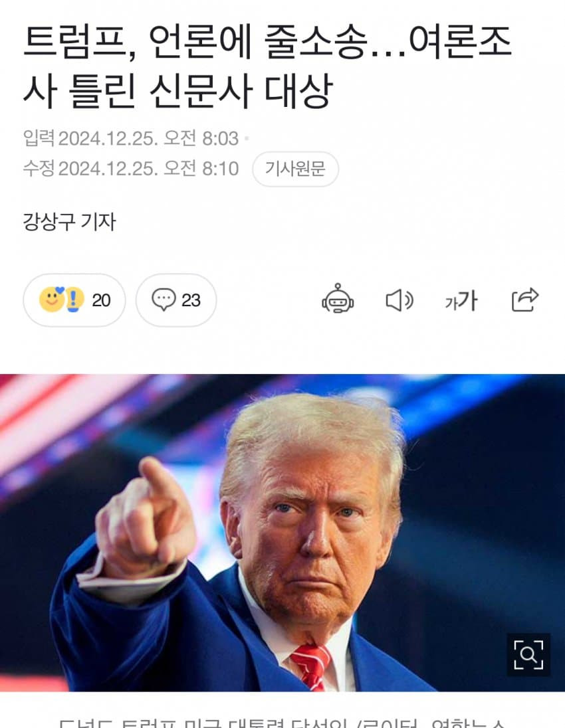The width and height of the screenshot is (565, 728).
Task: Open the AI summary robot icon
Action: (337, 300)
